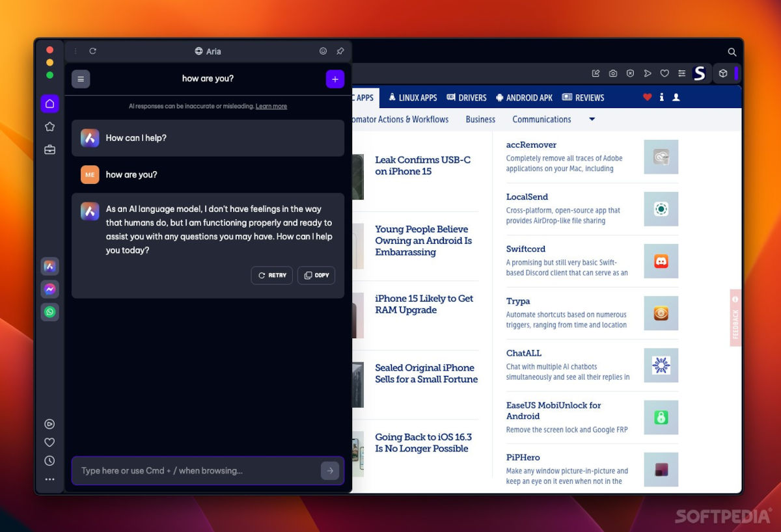The image size is (781, 532).
Task: Click the Trypa thumbnail
Action: click(661, 313)
